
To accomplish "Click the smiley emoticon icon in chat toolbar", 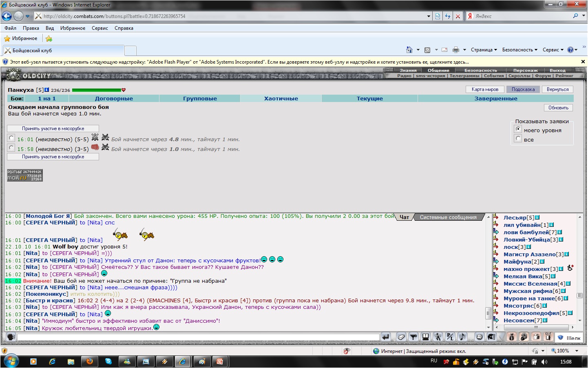I will pos(479,337).
